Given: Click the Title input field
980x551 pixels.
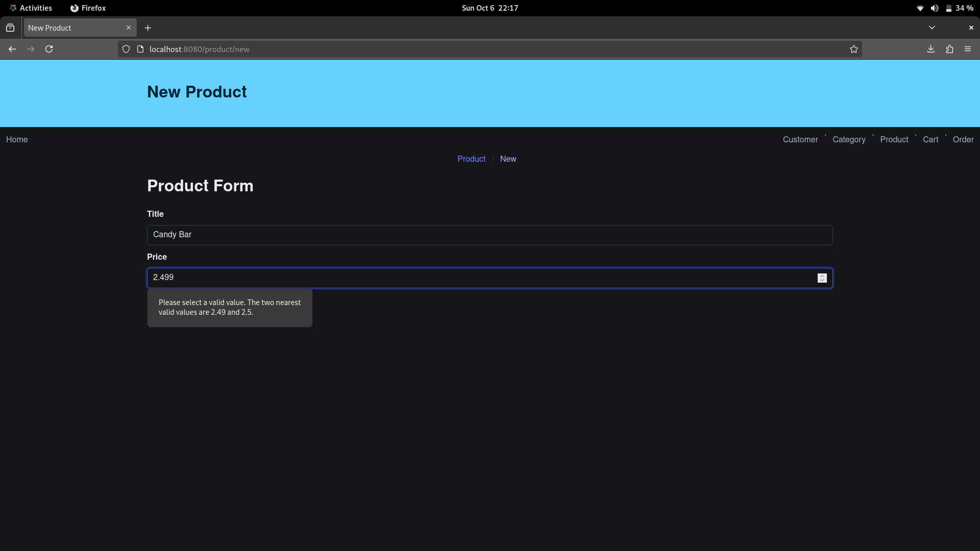Looking at the screenshot, I should pyautogui.click(x=489, y=234).
